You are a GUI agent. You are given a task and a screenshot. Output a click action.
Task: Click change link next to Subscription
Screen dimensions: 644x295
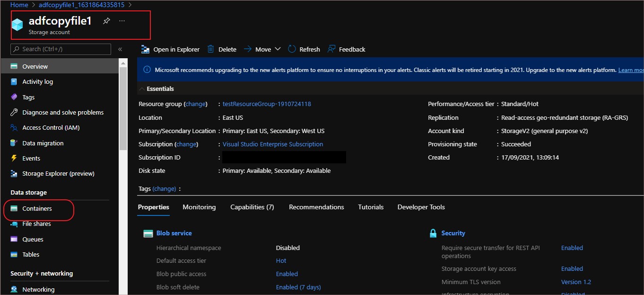[186, 144]
